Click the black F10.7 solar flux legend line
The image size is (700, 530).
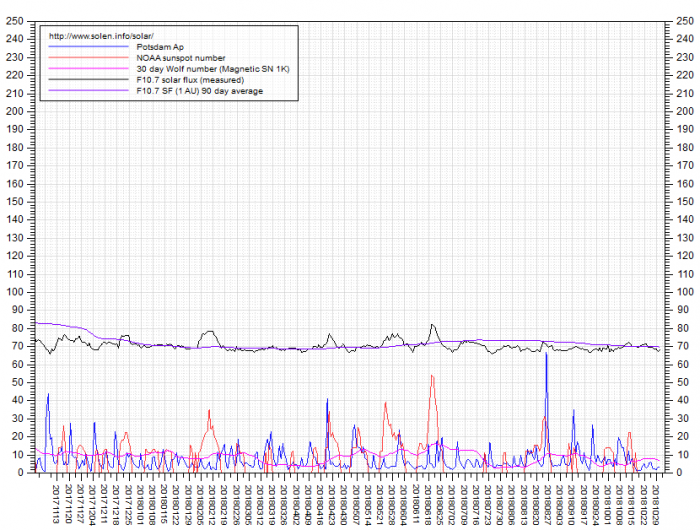[88, 80]
